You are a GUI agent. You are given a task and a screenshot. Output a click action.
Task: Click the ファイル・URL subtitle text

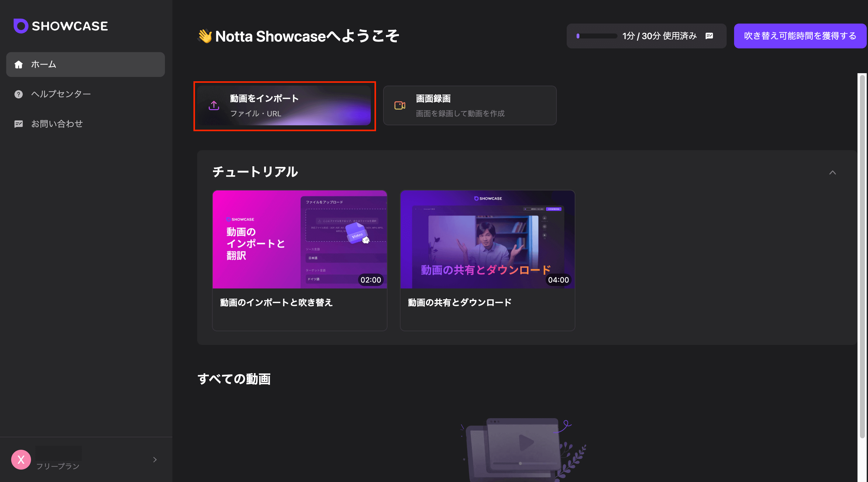tap(255, 114)
